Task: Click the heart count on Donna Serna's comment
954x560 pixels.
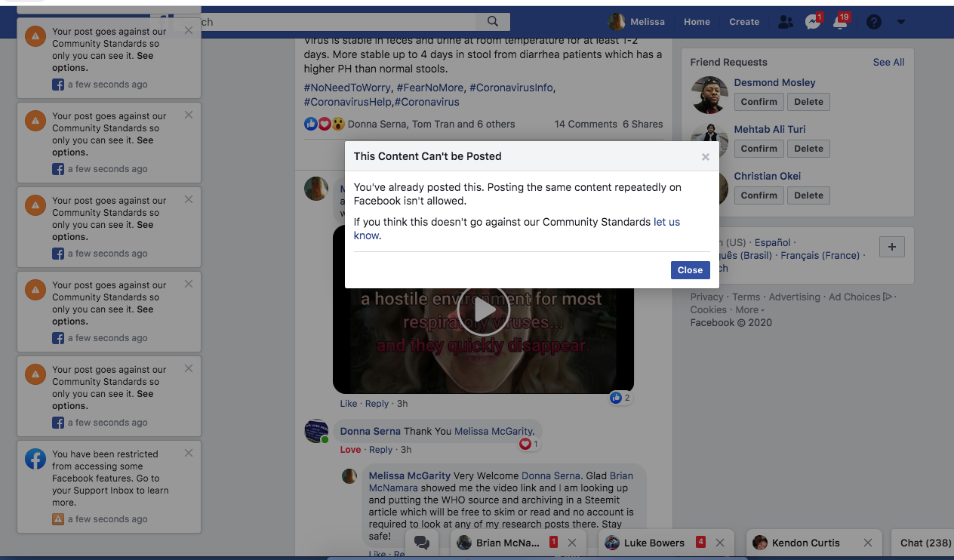Action: coord(529,444)
